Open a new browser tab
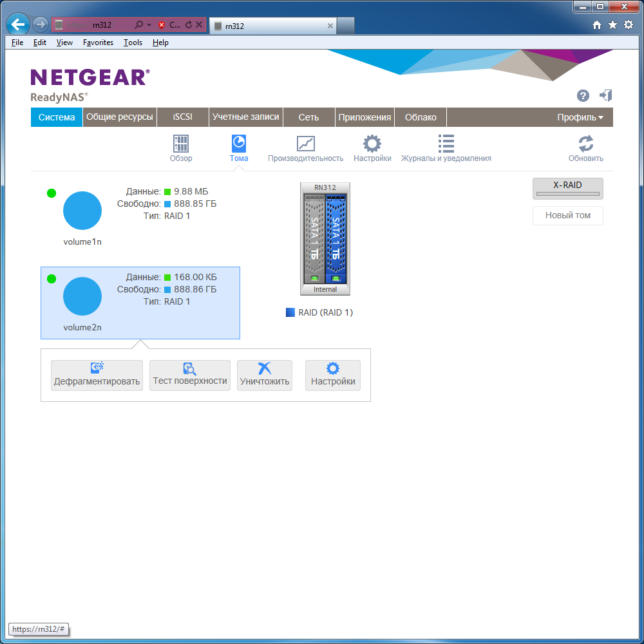Viewport: 644px width, 644px height. tap(345, 26)
